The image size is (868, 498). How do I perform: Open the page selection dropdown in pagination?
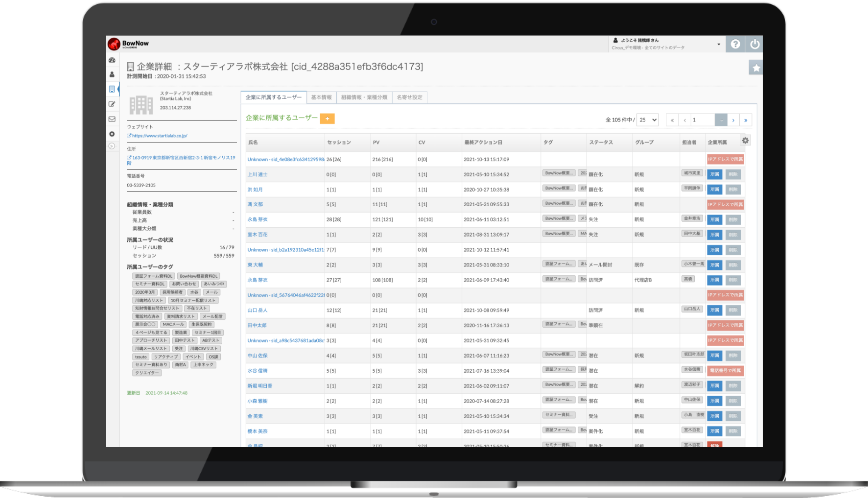point(720,120)
